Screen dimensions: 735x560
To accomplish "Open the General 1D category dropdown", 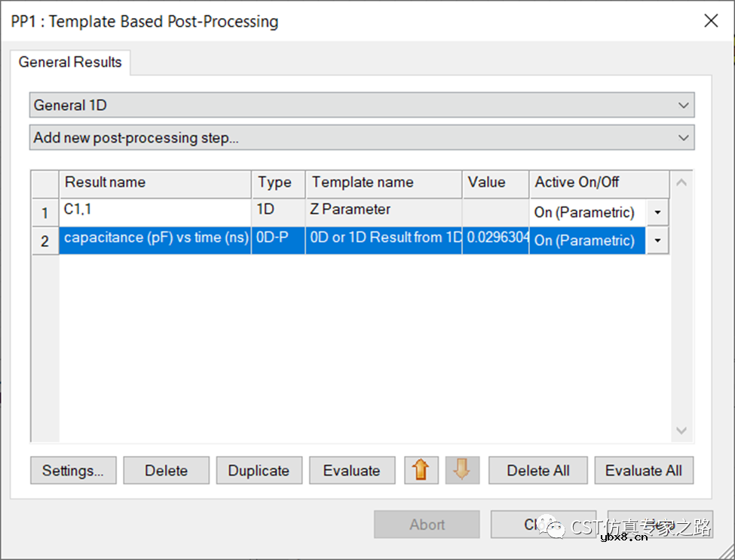I will pyautogui.click(x=362, y=106).
